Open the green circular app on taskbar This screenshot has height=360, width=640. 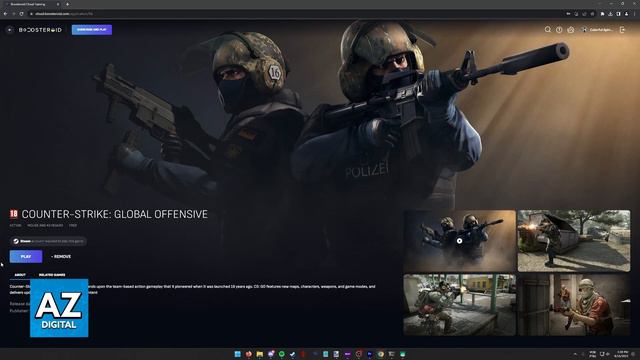[282, 354]
